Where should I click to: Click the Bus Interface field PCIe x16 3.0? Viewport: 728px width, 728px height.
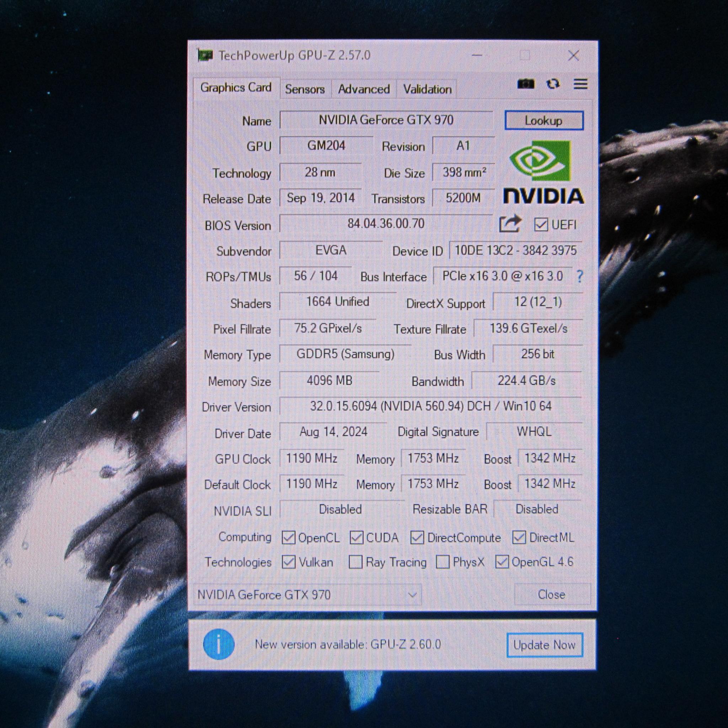tap(503, 276)
